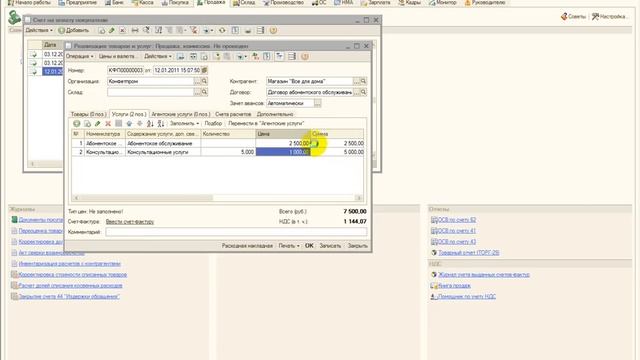This screenshot has width=640, height=360.
Task: Open the Дт/Кт posting result icon in the sales document toolbar
Action: coord(256,56)
